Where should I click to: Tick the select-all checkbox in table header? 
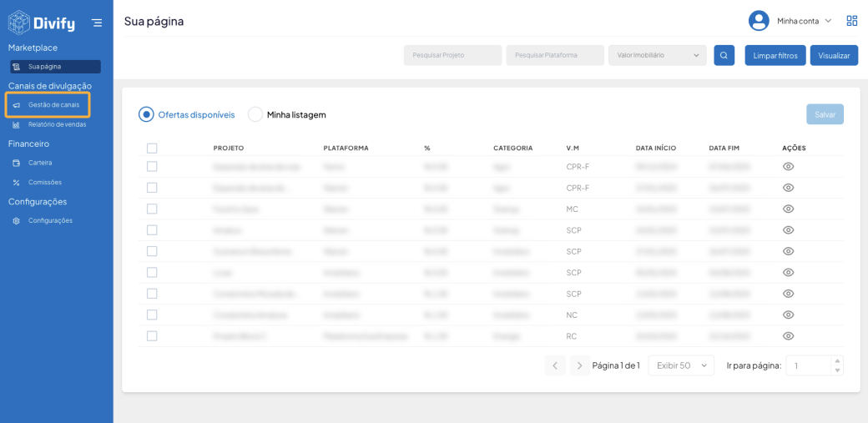tap(152, 149)
